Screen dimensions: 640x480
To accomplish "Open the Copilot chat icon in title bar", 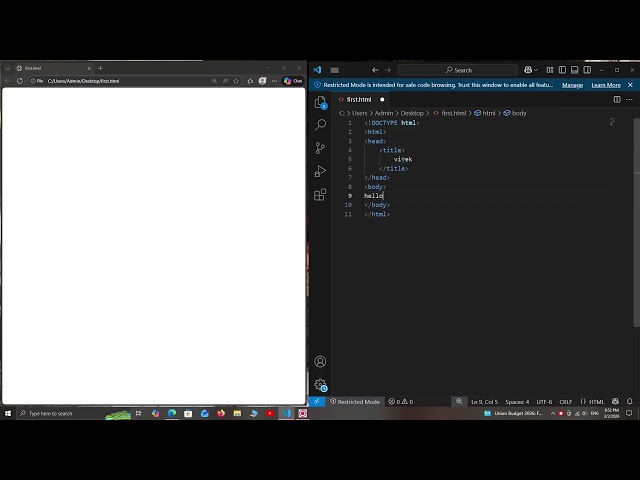I will (x=528, y=70).
